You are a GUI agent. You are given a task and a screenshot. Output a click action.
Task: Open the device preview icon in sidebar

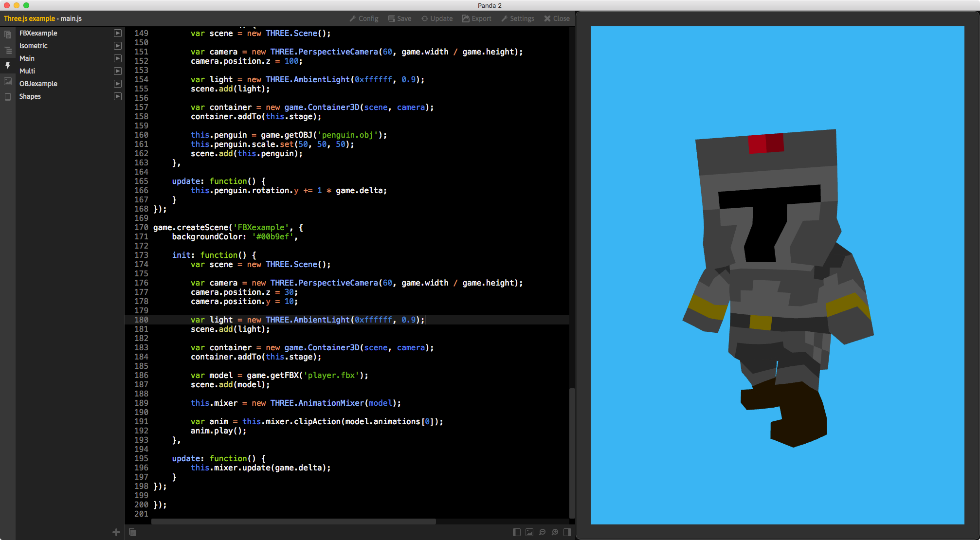(x=8, y=97)
